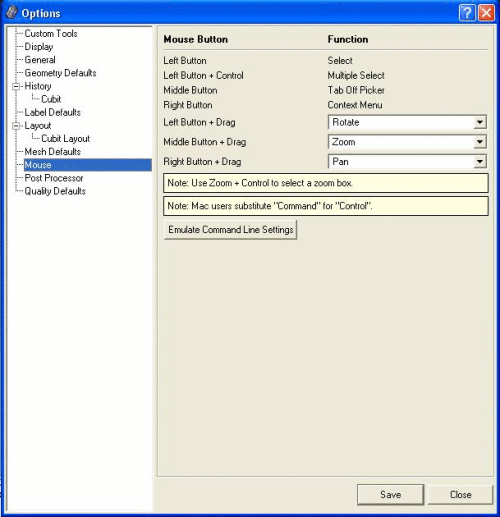Select Custom Tools in the tree
Screen dimensions: 500x517
tap(51, 34)
